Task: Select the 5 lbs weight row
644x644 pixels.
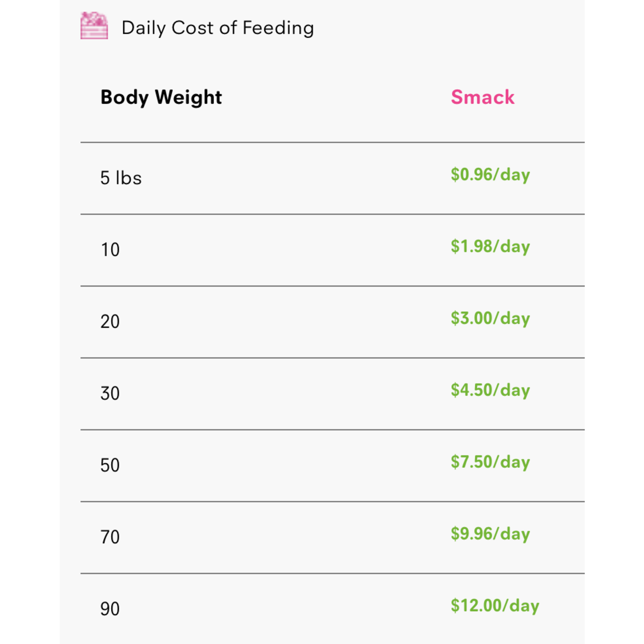Action: click(333, 179)
